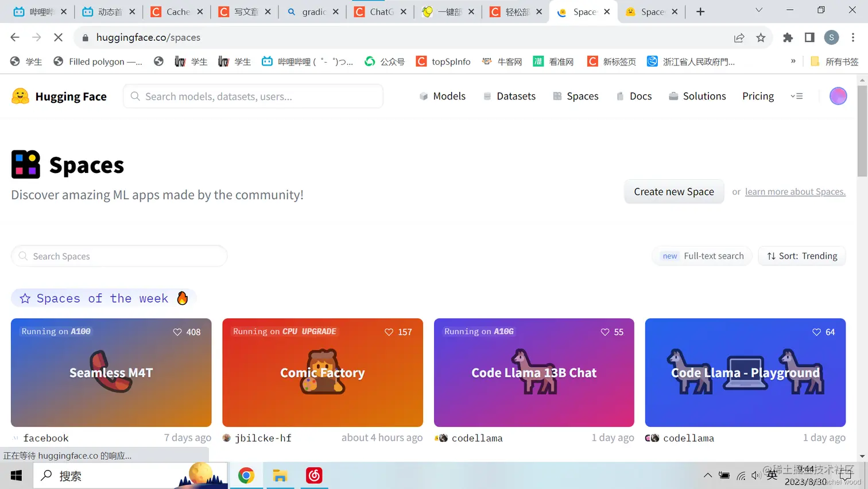
Task: Share this page from address bar
Action: [x=739, y=37]
